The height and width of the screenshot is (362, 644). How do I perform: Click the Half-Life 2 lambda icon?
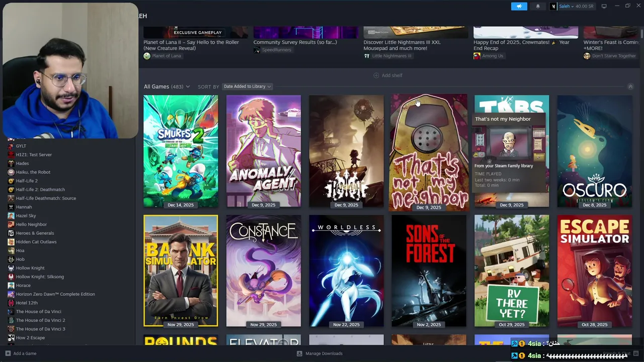11,181
